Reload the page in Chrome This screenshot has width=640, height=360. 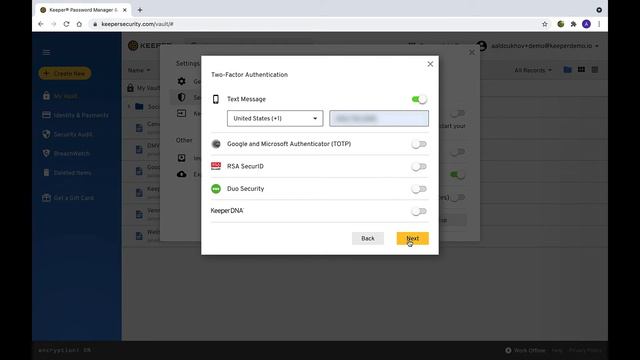[x=66, y=24]
